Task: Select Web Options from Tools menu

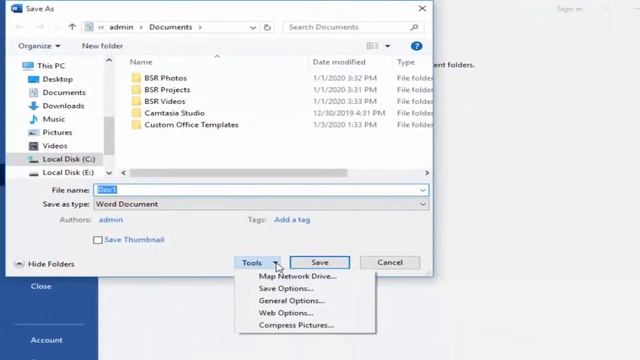Action: click(x=286, y=313)
